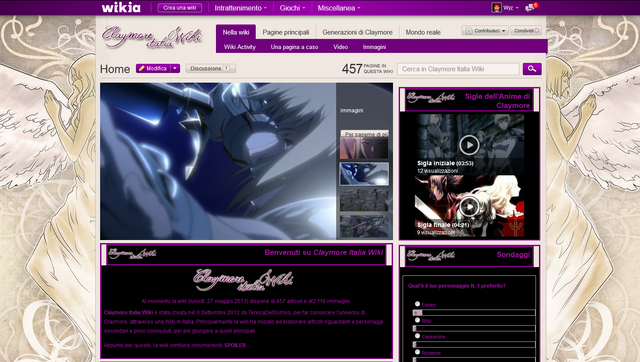Viewport: 640px width, 362px height.
Task: Click the page icon on Contribuisci
Action: point(469,31)
